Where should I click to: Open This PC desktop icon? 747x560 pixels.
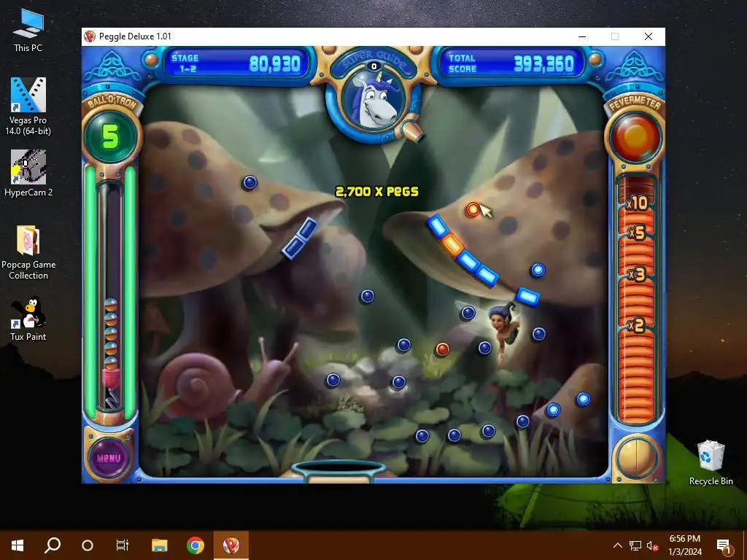[28, 30]
